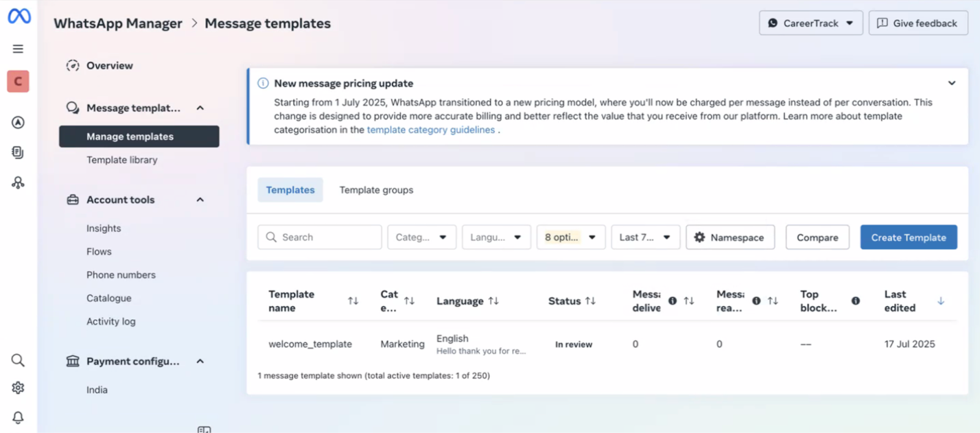Click the Create Template button
This screenshot has height=433, width=980.
[x=908, y=237]
